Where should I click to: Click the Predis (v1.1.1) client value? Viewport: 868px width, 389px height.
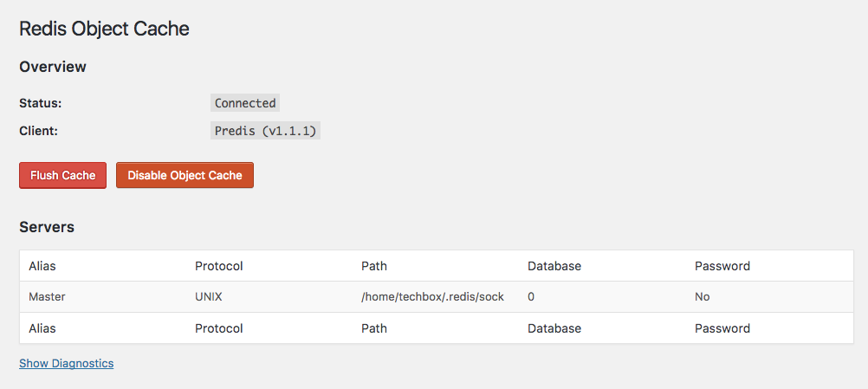tap(266, 132)
